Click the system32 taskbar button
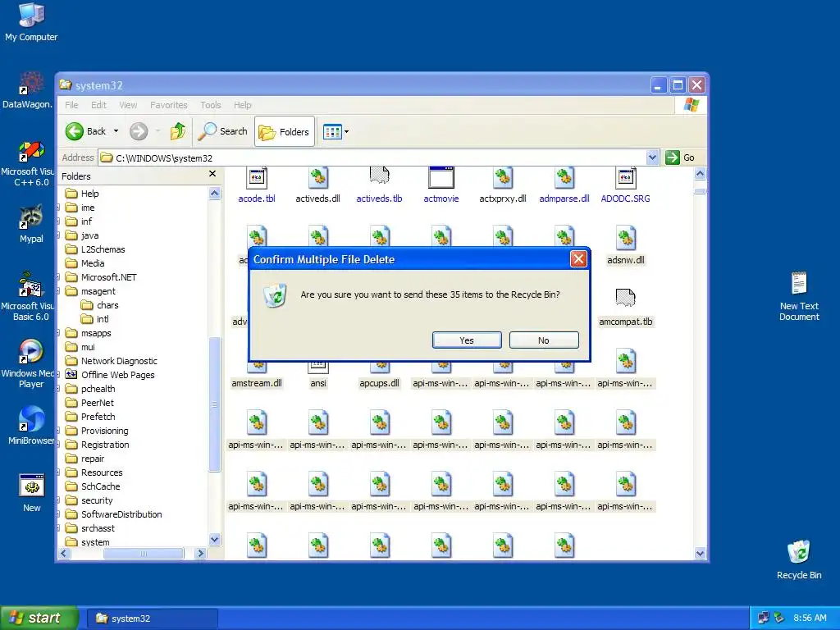Screen dimensions: 840x630 point(152,619)
